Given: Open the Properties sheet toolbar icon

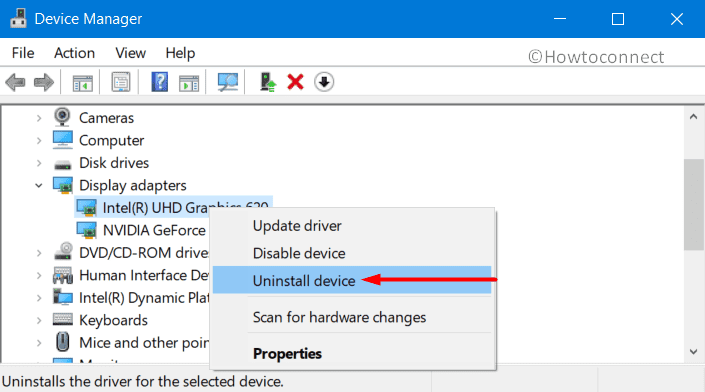Looking at the screenshot, I should pyautogui.click(x=121, y=82).
